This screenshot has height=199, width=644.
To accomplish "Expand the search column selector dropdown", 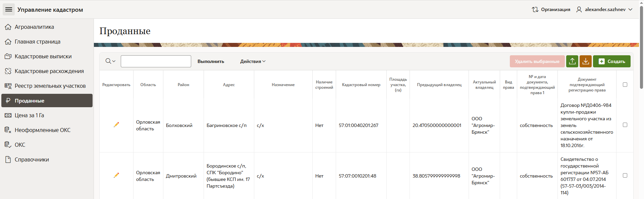I will coord(110,61).
